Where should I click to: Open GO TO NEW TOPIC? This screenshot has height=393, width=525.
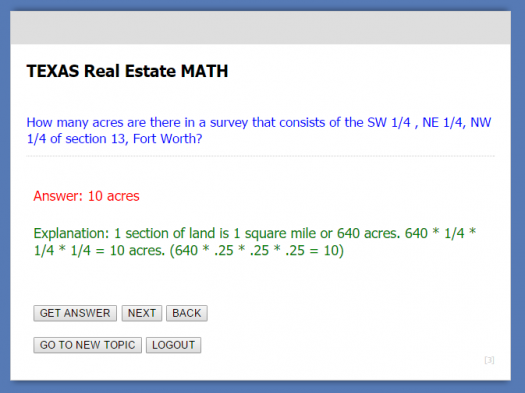point(87,345)
